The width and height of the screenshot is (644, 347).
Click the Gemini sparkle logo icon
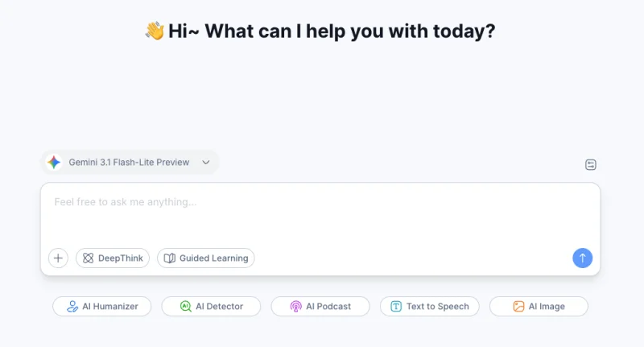tap(54, 162)
